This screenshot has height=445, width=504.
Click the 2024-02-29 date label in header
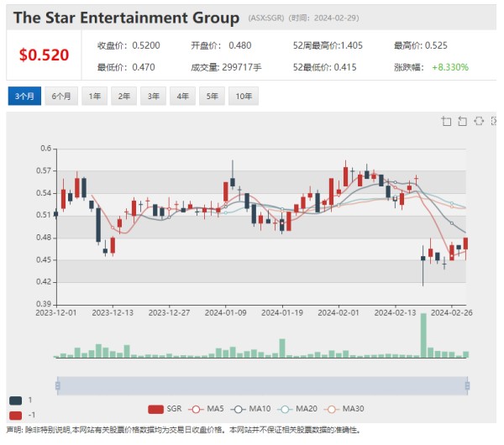(336, 18)
